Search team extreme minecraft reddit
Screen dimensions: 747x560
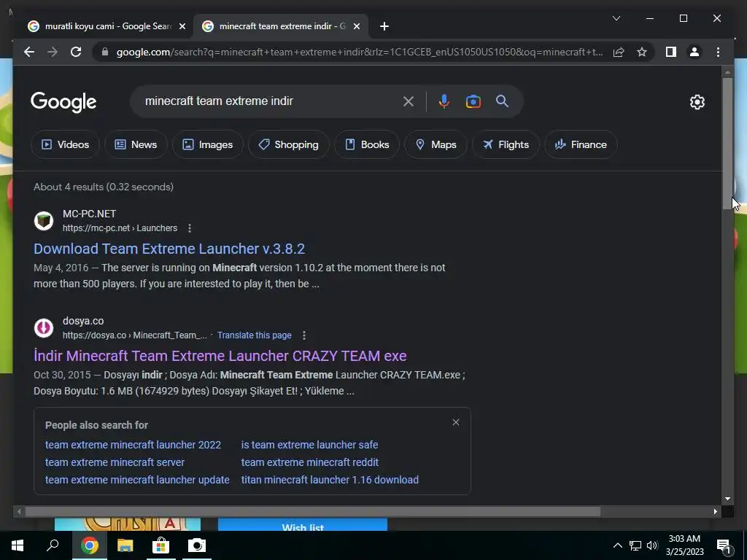pos(309,462)
